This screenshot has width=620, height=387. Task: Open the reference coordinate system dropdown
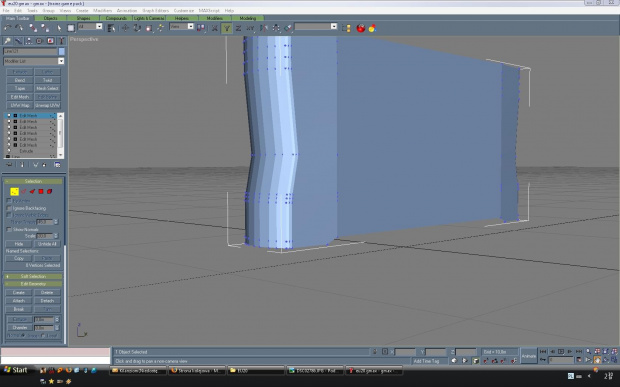coord(181,26)
